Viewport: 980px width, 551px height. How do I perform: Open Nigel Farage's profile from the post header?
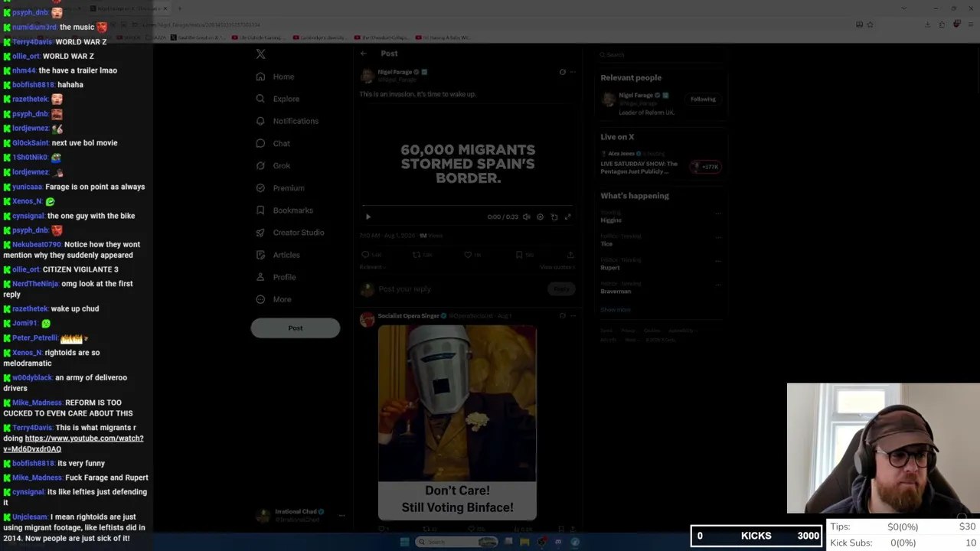tap(394, 72)
